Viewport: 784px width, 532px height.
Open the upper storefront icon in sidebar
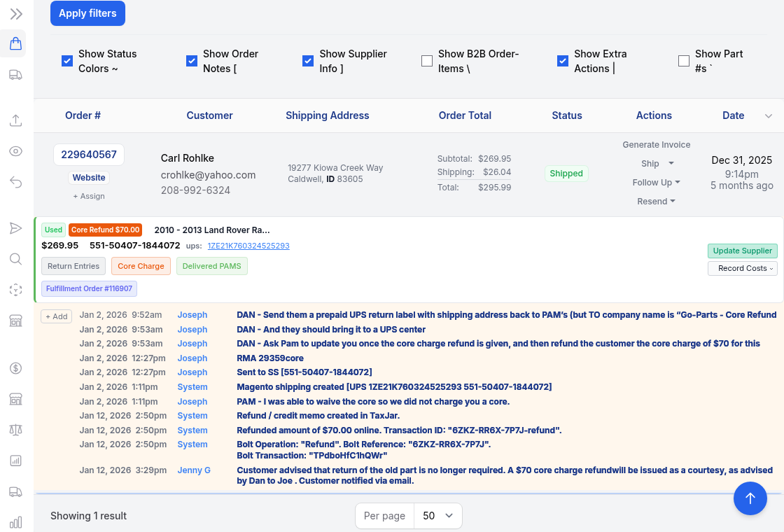pos(16,321)
